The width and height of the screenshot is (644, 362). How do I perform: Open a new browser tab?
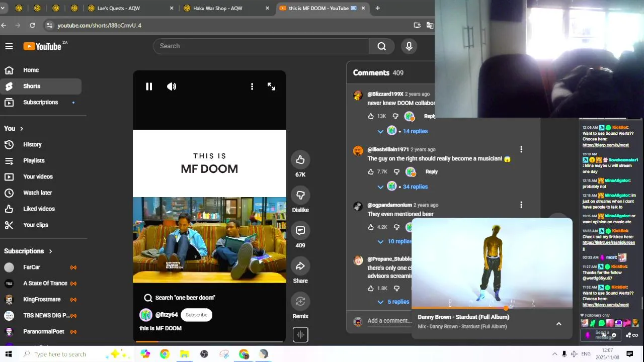[377, 8]
